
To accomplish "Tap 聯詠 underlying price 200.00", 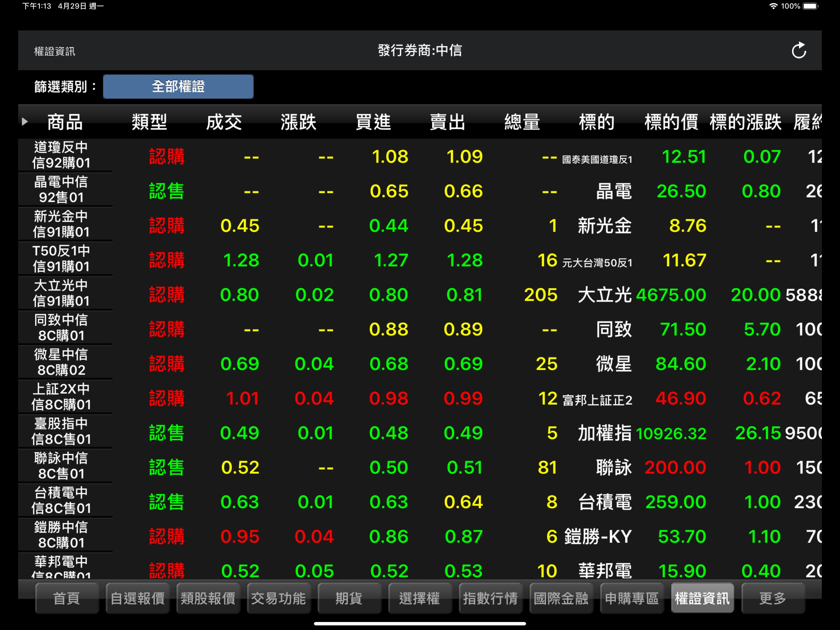I will pyautogui.click(x=676, y=468).
